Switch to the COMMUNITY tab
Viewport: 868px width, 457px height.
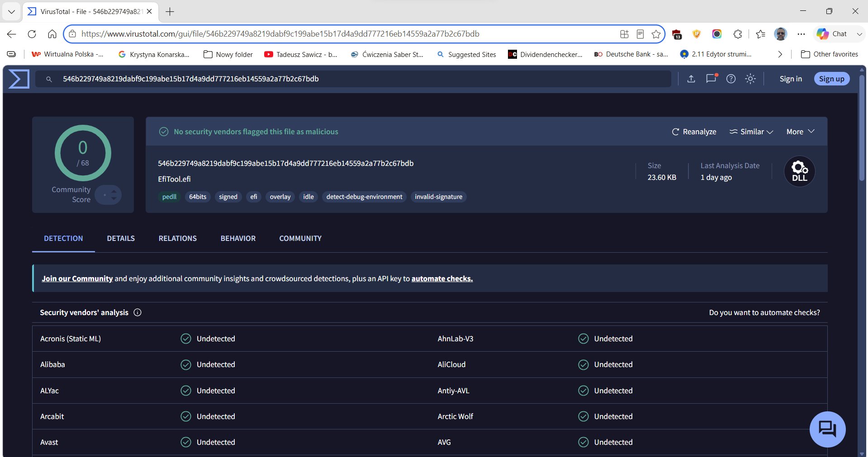pyautogui.click(x=300, y=238)
